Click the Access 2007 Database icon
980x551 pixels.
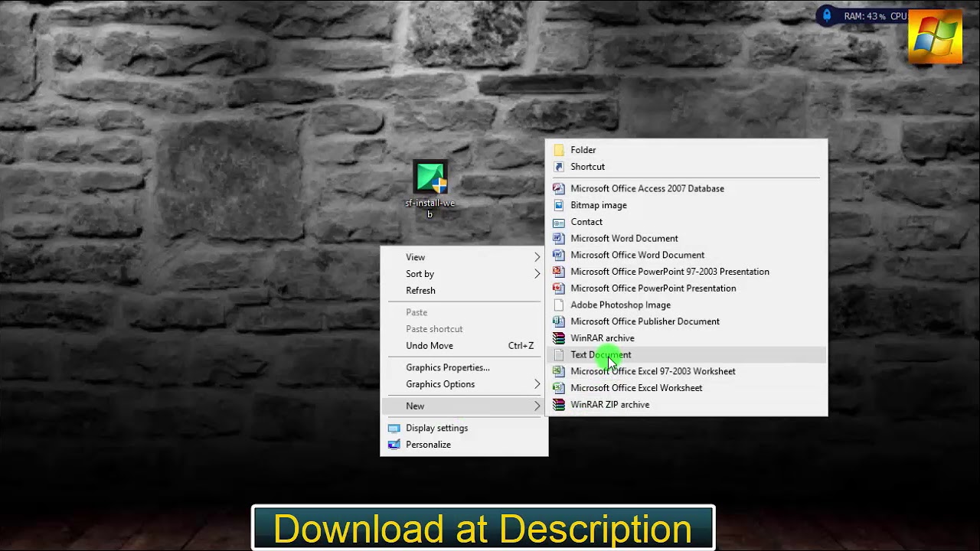coord(559,188)
